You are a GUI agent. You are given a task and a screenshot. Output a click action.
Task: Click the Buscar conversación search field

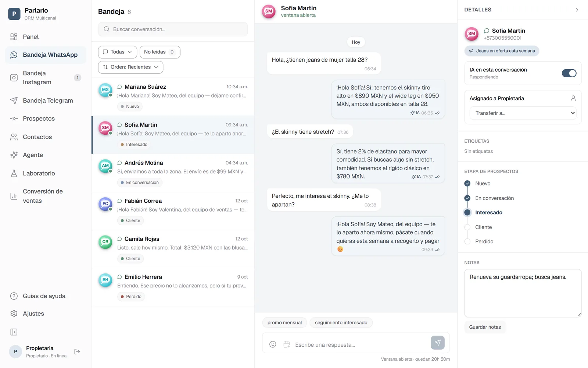coord(173,29)
